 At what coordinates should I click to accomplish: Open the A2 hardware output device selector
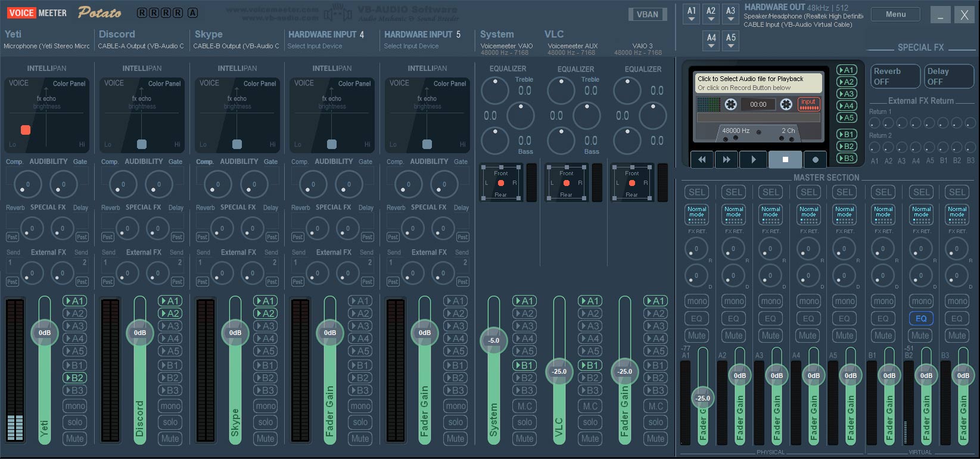[x=711, y=14]
